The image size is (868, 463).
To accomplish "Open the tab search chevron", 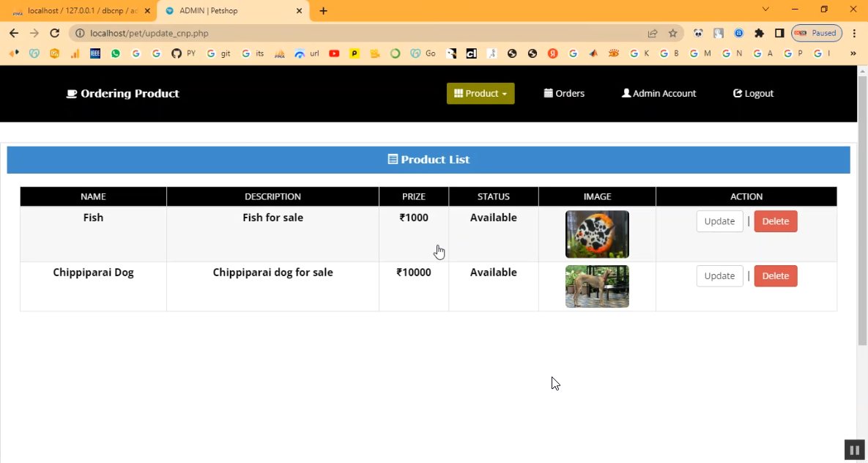I will pyautogui.click(x=766, y=10).
